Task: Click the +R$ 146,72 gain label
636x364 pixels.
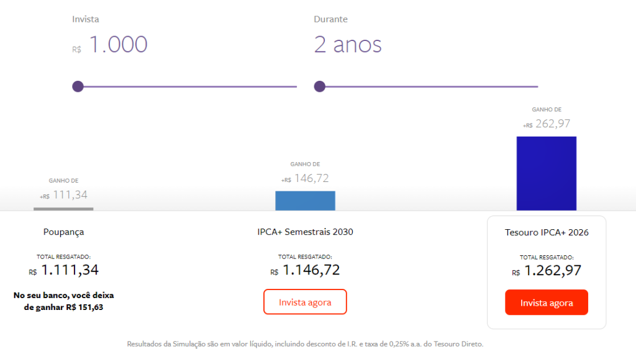Action: point(305,179)
